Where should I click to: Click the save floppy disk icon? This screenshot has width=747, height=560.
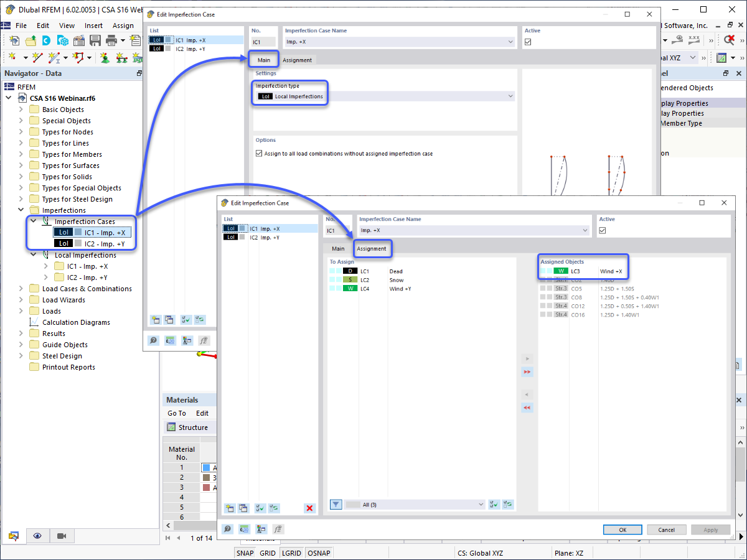pyautogui.click(x=95, y=40)
